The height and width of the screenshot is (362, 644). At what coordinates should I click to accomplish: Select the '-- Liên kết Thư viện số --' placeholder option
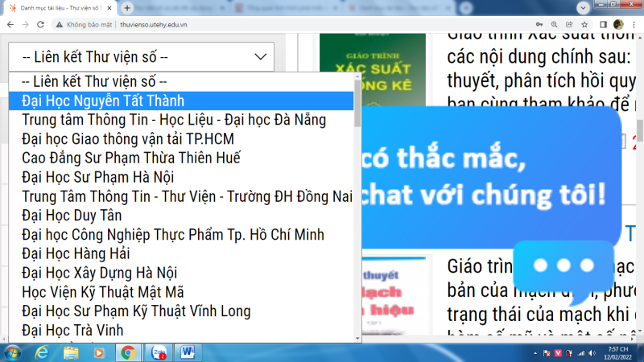(x=181, y=82)
